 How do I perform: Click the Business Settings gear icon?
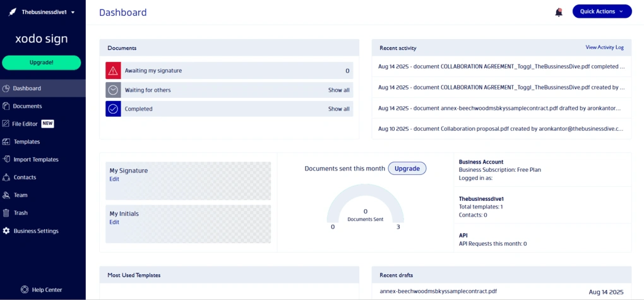coord(6,231)
